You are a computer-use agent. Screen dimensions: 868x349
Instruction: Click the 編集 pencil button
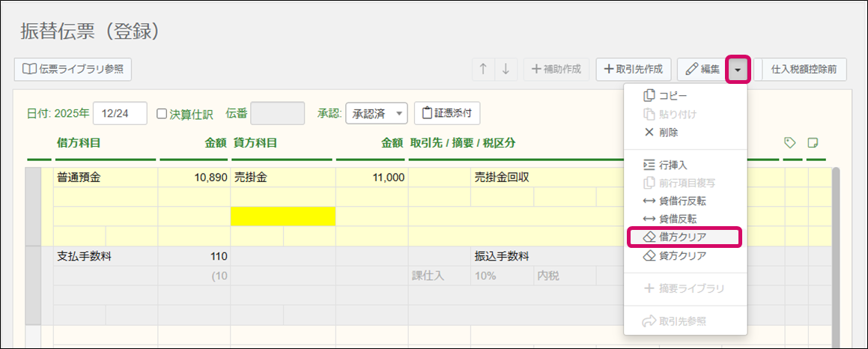pos(702,69)
